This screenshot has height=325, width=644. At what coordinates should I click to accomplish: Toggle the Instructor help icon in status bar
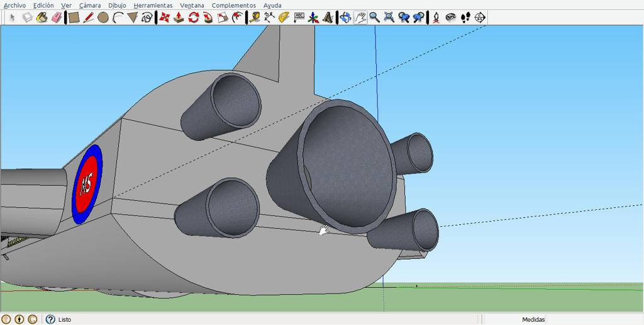point(50,319)
